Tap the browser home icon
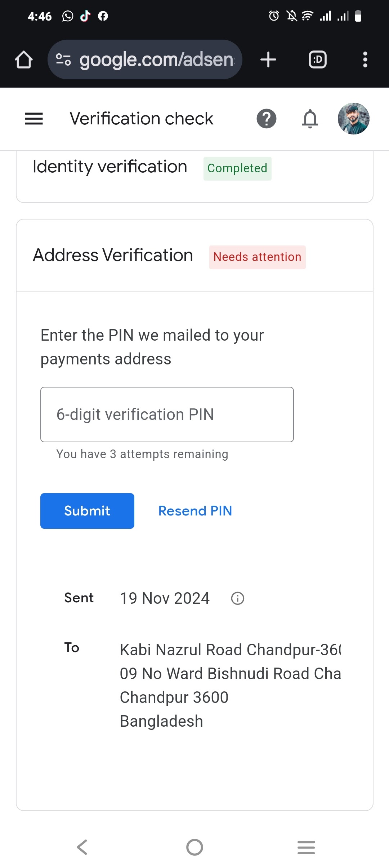The image size is (389, 868). pyautogui.click(x=24, y=59)
